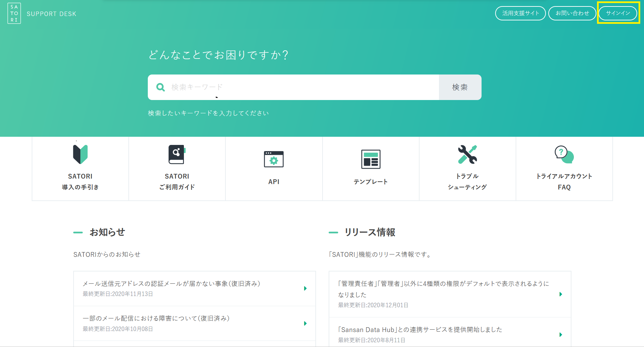Click the サインイン sign-in button
The height and width of the screenshot is (347, 644).
tap(618, 13)
